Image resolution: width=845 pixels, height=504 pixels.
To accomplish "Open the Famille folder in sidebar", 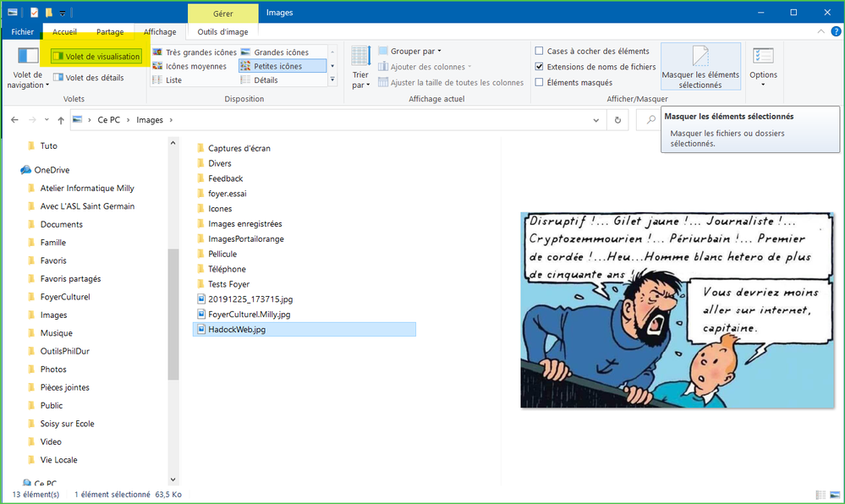I will (52, 243).
